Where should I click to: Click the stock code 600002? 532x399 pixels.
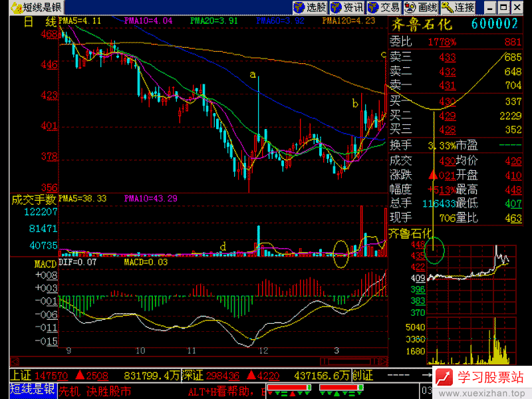point(495,24)
